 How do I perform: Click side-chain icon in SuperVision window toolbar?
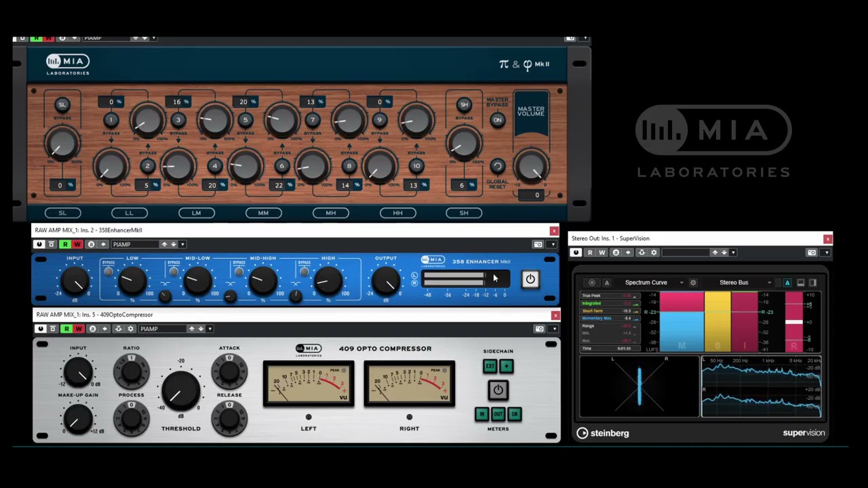(641, 252)
